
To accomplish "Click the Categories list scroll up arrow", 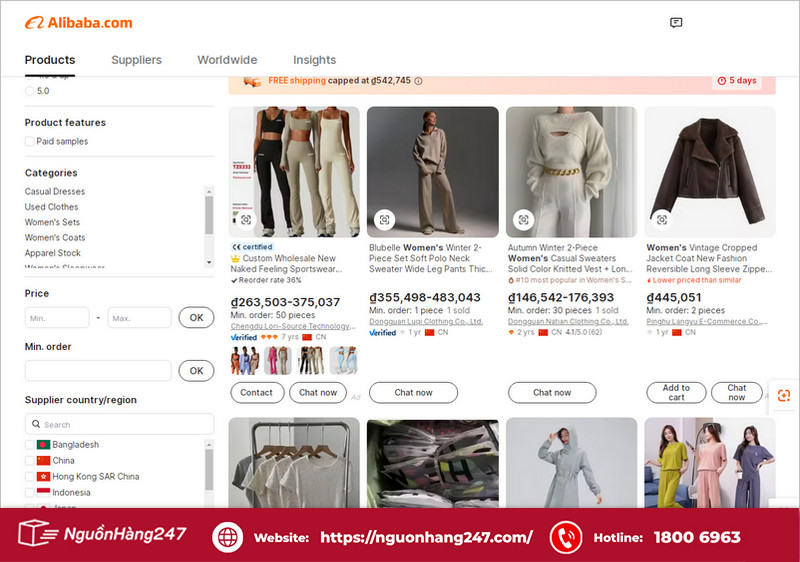I will tap(209, 191).
